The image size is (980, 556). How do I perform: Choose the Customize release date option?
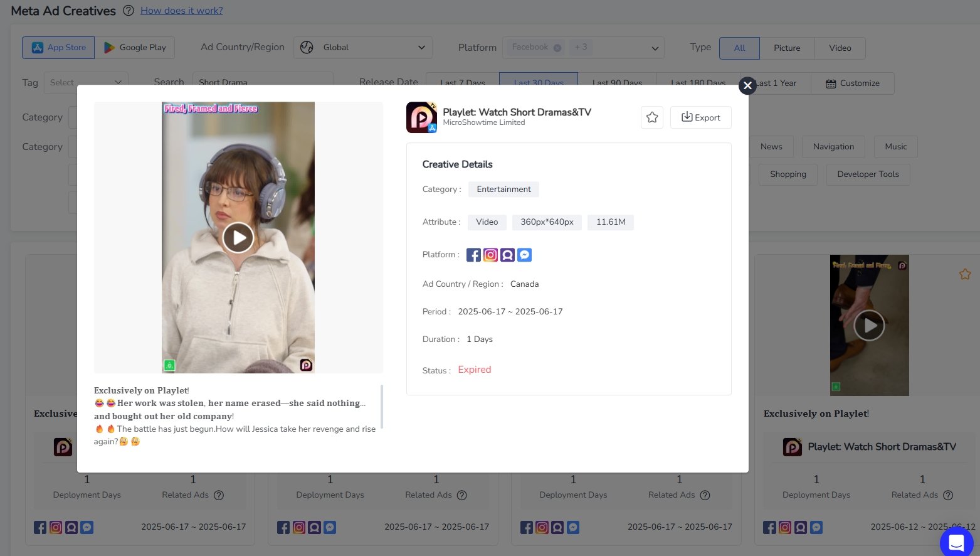click(852, 83)
